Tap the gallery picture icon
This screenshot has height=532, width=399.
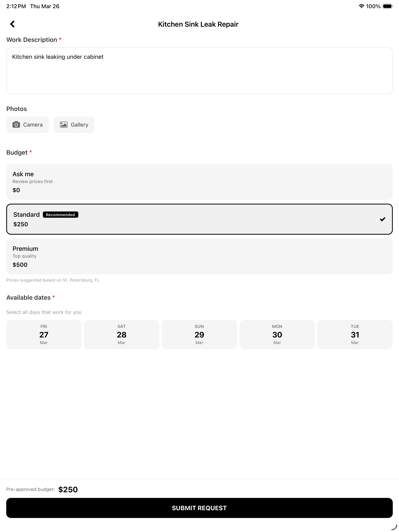pyautogui.click(x=64, y=125)
